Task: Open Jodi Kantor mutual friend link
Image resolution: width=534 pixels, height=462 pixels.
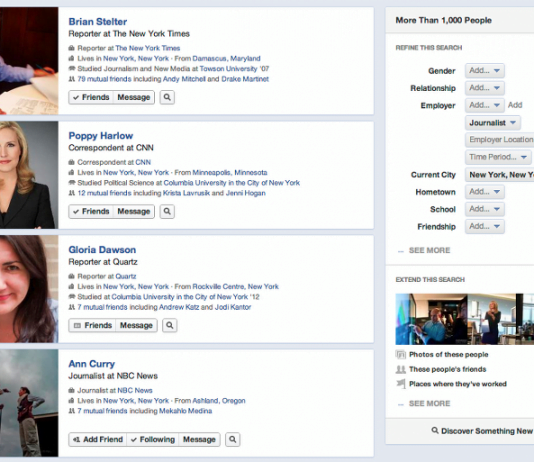Action: click(233, 307)
